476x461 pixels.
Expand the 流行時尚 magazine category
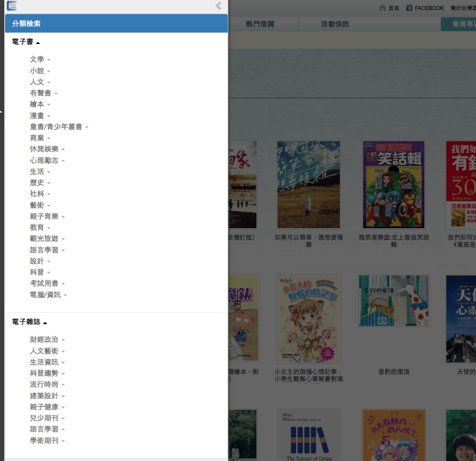48,385
